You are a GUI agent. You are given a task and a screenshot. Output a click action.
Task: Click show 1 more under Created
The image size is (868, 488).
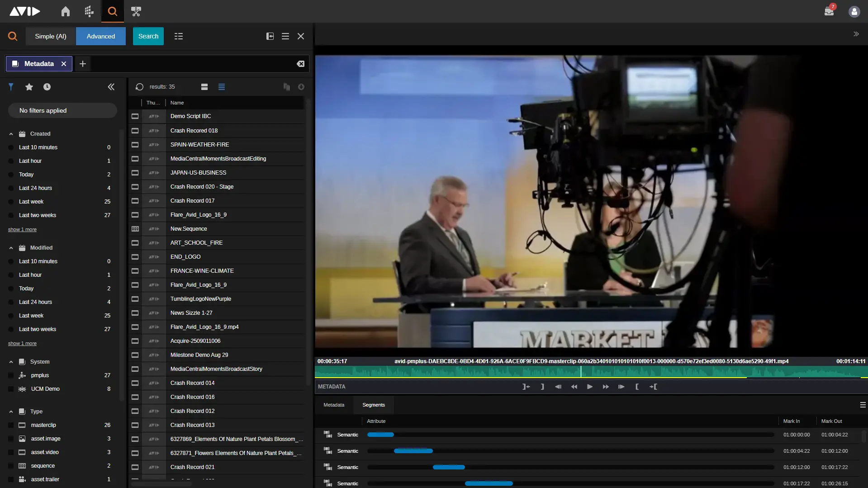click(22, 230)
